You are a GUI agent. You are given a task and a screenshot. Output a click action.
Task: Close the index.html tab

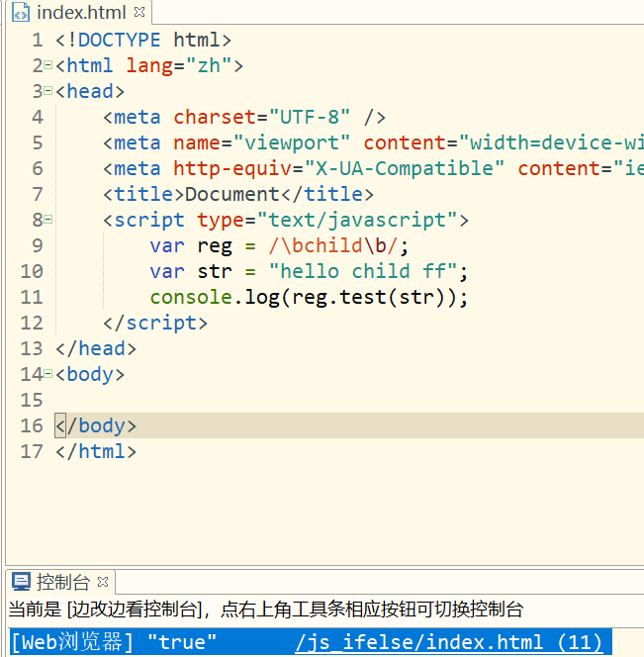[139, 12]
